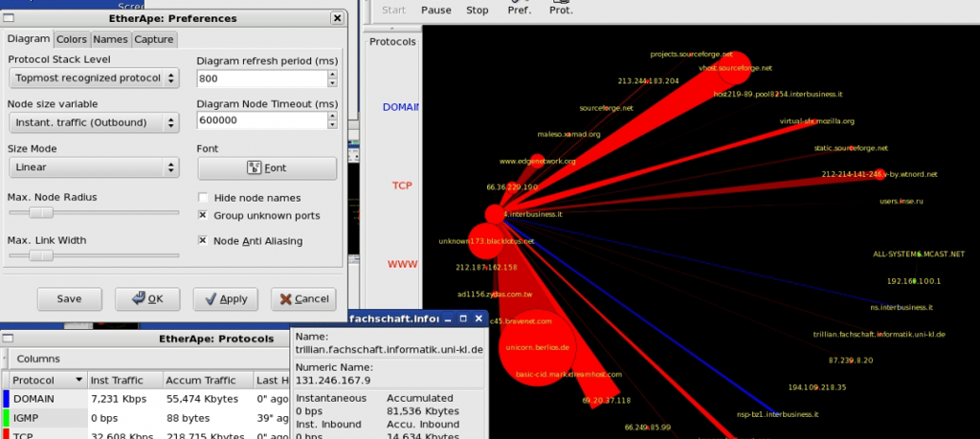
Task: Open the Protocol Stack Level dropdown
Action: click(95, 78)
